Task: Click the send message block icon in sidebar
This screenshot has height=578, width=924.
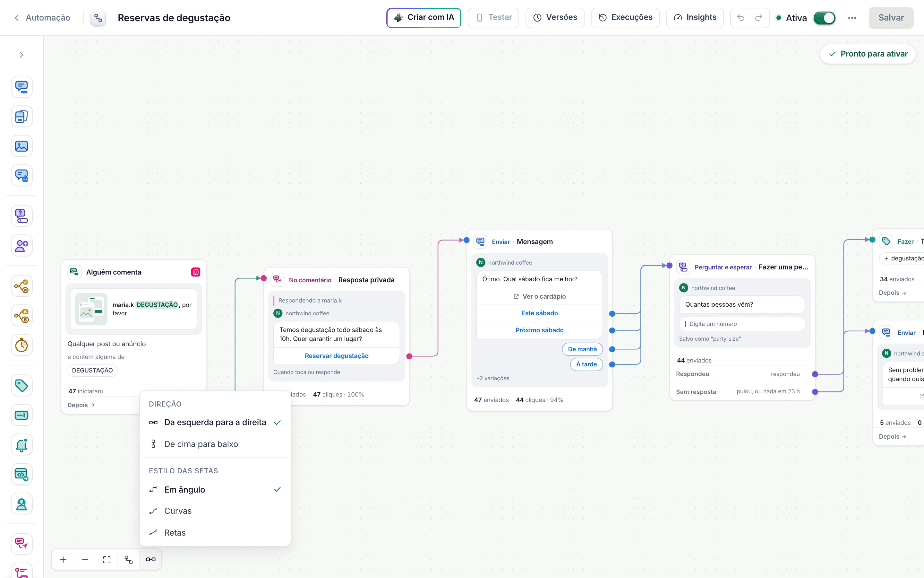Action: pos(21,87)
